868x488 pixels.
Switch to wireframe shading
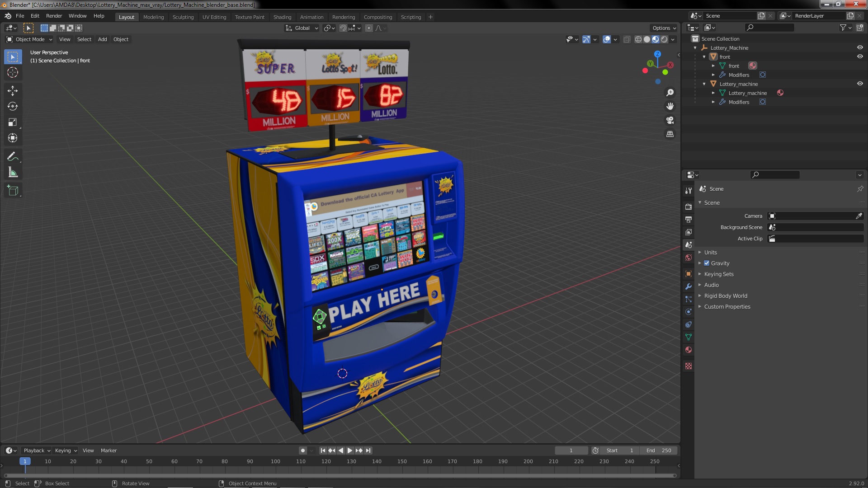click(x=638, y=39)
